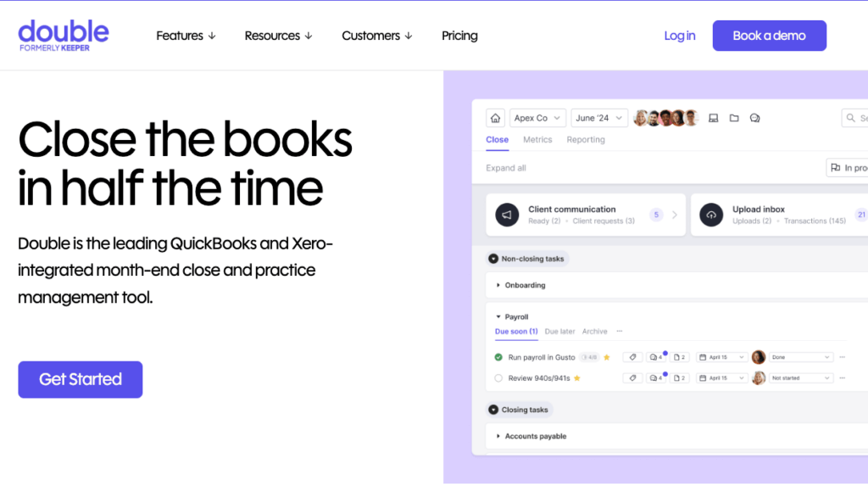Click the home icon beside Apex Co
Screen dimensions: 868x492
click(x=496, y=118)
